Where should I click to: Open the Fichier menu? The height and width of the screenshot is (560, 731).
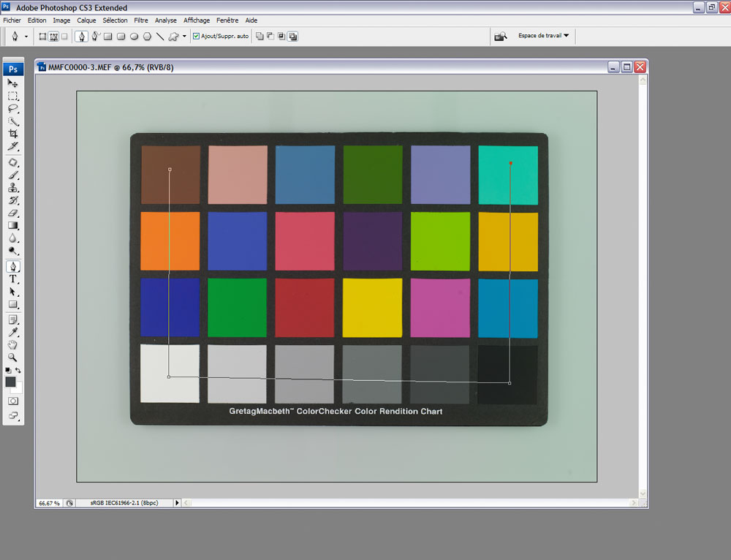pos(12,20)
